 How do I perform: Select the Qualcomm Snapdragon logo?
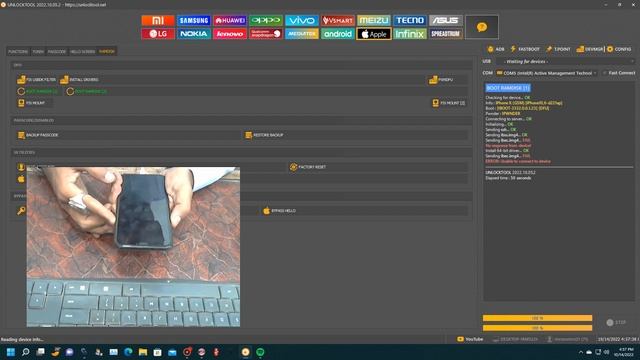(266, 34)
